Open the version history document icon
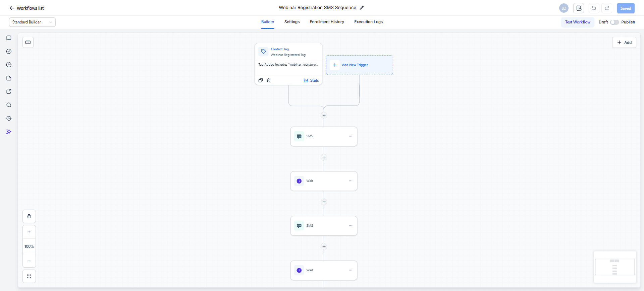 (x=579, y=8)
